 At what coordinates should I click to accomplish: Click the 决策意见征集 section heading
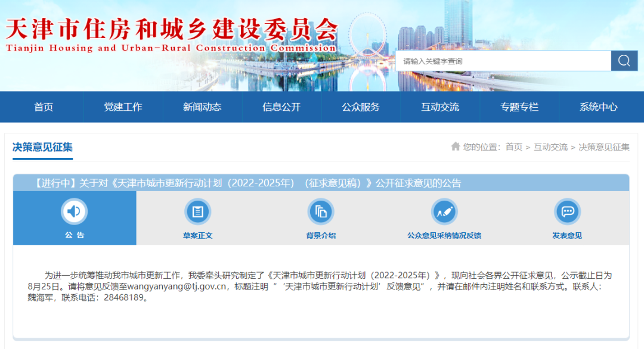point(43,147)
